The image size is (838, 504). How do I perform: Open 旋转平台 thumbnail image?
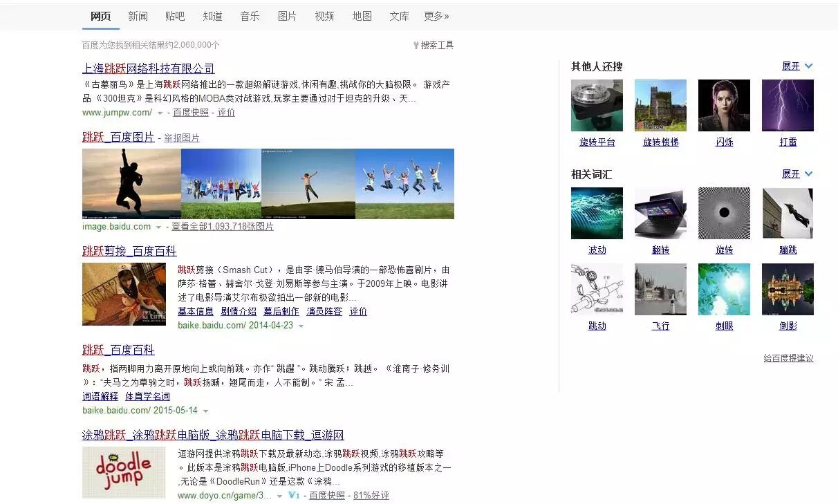(x=597, y=105)
